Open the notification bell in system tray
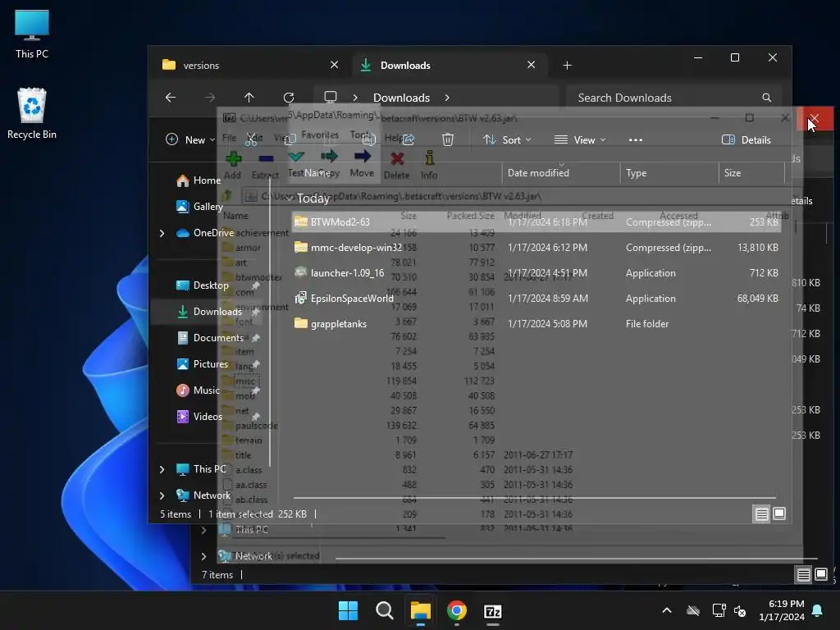Image resolution: width=840 pixels, height=630 pixels. tap(818, 610)
